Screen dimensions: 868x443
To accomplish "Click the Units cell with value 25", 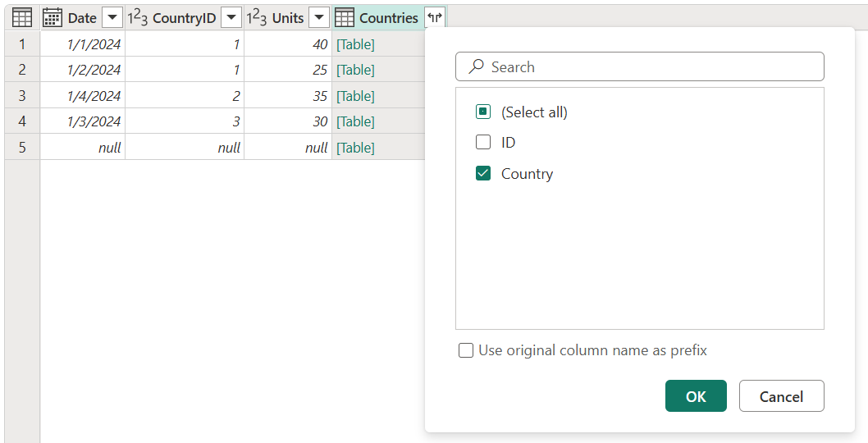I will tap(288, 69).
